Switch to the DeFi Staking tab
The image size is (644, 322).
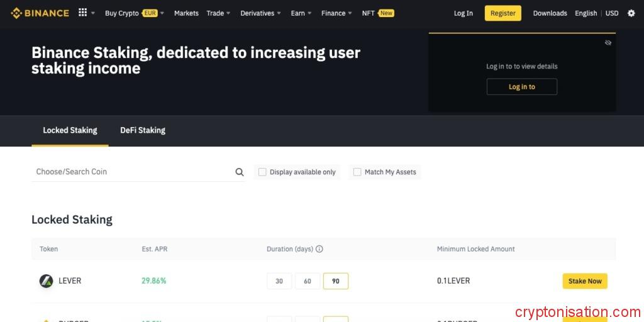[x=143, y=130]
